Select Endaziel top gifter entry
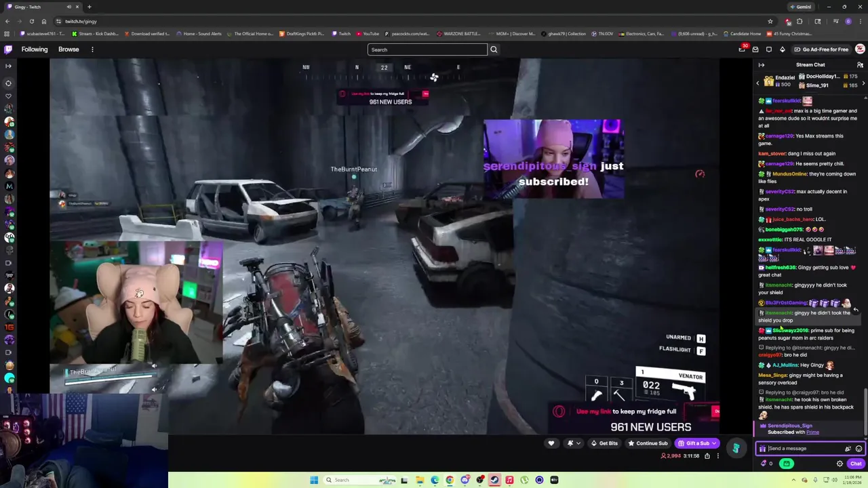 tap(779, 81)
